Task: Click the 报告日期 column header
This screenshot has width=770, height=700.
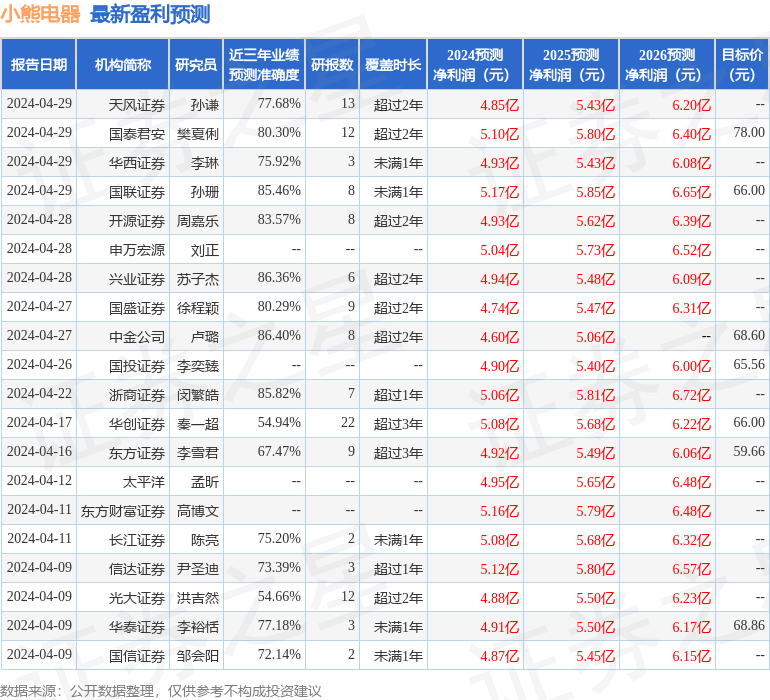Action: pyautogui.click(x=39, y=65)
